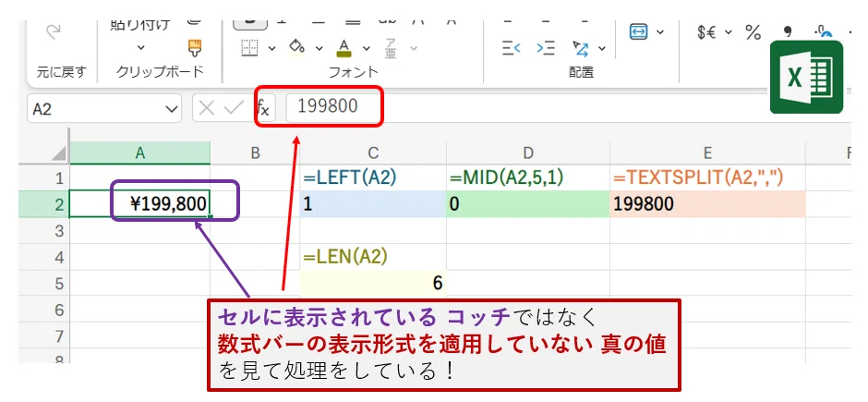Click yellow cell C5 showing 6

point(373,284)
